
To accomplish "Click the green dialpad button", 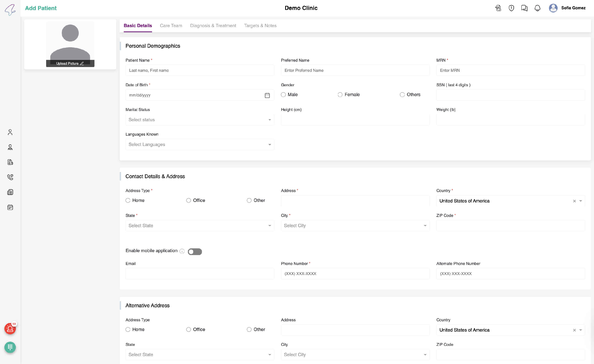I will tap(10, 347).
